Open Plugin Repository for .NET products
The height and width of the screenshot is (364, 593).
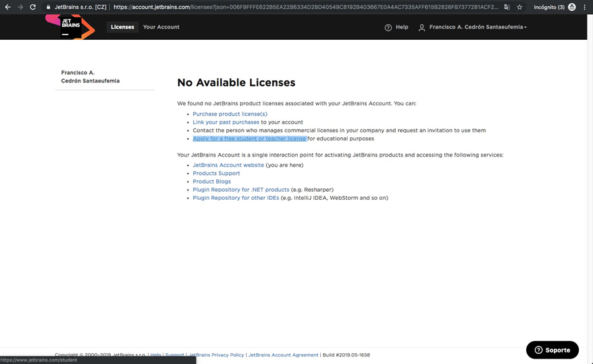tap(241, 190)
